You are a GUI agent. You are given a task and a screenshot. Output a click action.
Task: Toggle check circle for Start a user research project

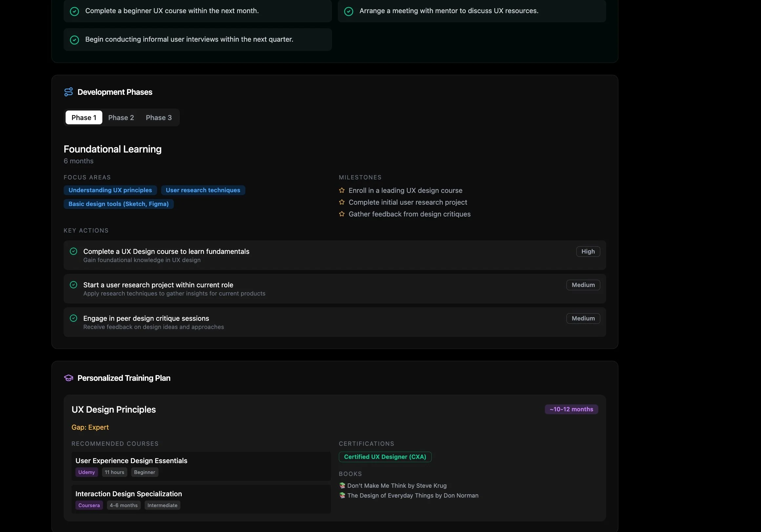73,285
